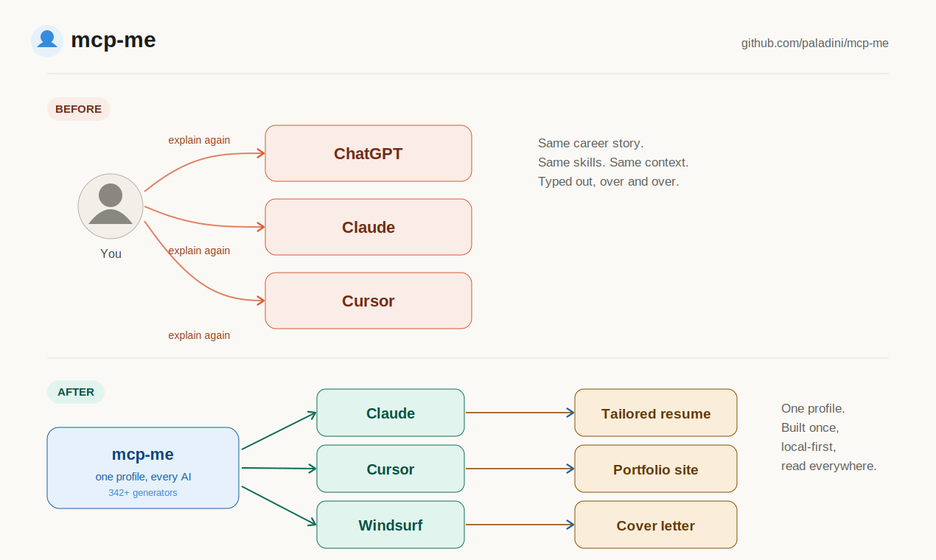
Task: Click the "Built once," text line
Action: 810,427
